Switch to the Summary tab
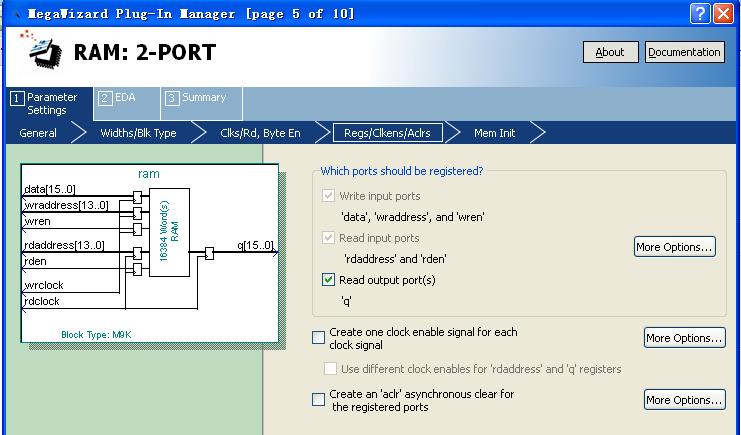Screen dimensions: 741x435 (201, 103)
